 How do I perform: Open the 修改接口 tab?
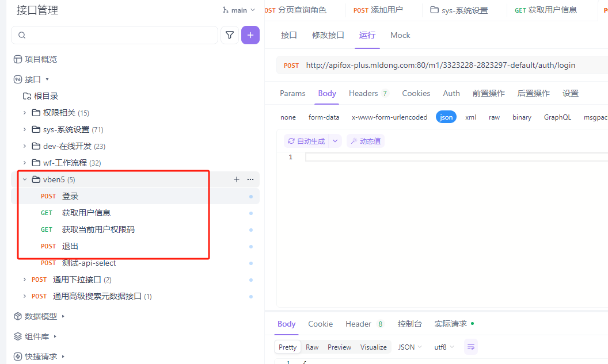click(x=328, y=35)
